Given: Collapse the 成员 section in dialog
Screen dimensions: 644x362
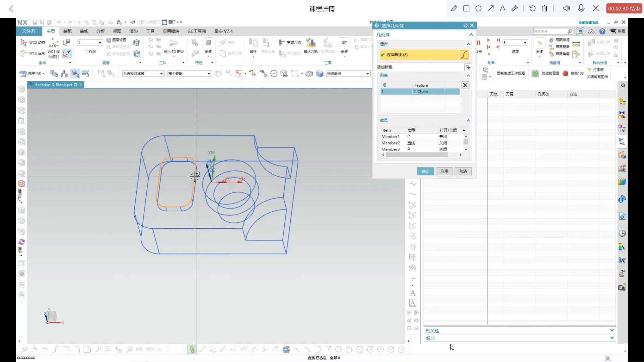Looking at the screenshot, I should [x=468, y=120].
